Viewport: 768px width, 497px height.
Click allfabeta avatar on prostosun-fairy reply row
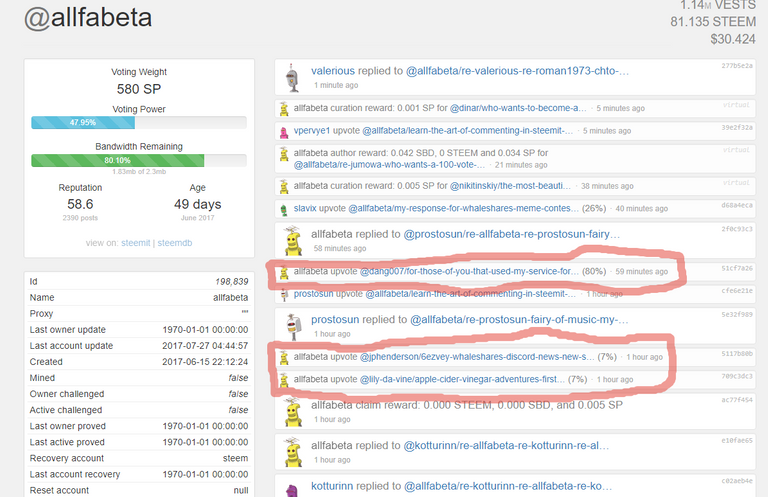[x=293, y=240]
